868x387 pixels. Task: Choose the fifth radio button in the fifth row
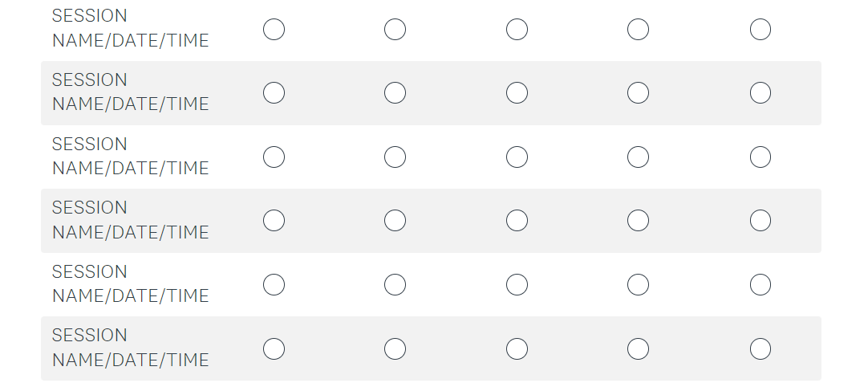[761, 285]
